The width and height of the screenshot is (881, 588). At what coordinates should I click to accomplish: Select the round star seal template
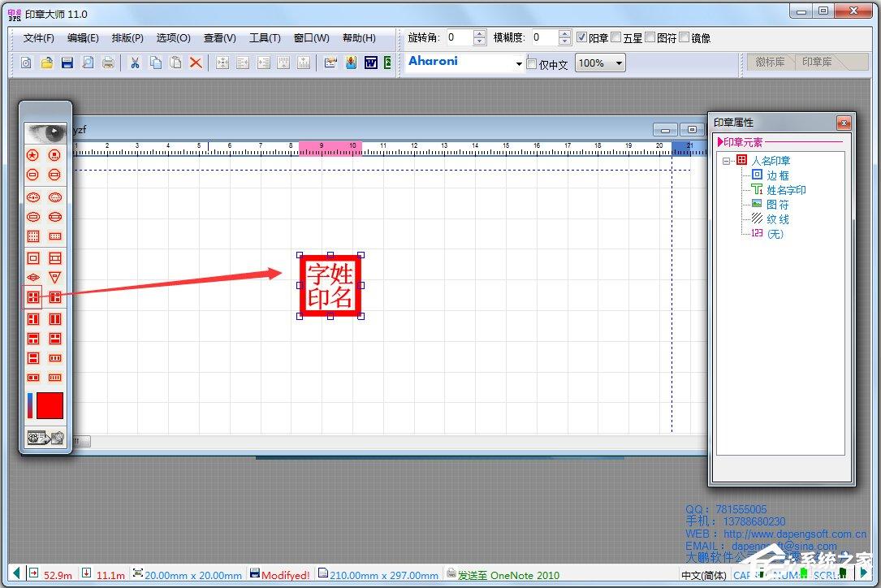click(x=33, y=155)
